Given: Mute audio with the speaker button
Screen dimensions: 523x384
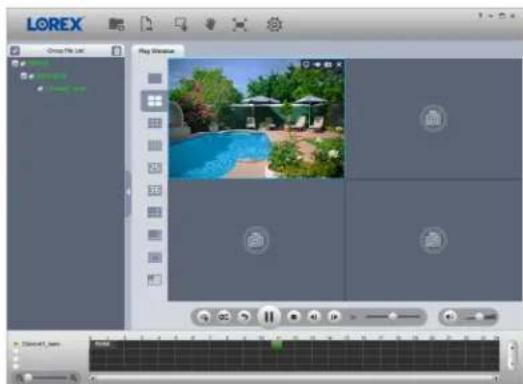Looking at the screenshot, I should [x=450, y=316].
